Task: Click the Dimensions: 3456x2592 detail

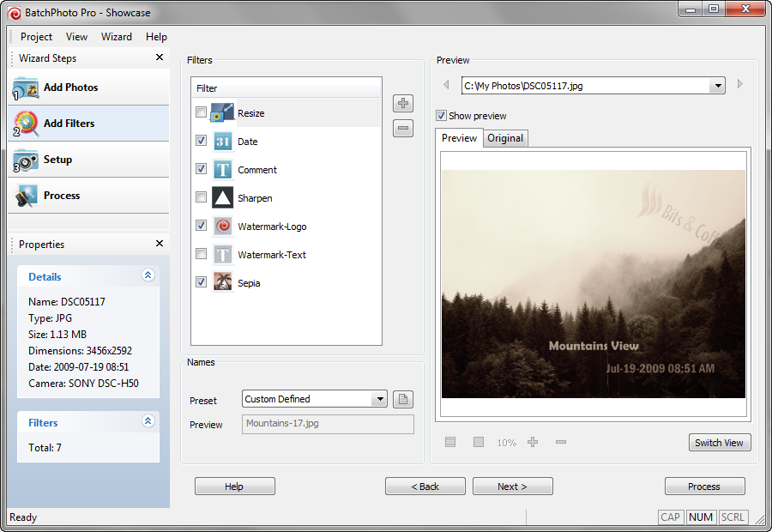Action: pyautogui.click(x=81, y=351)
